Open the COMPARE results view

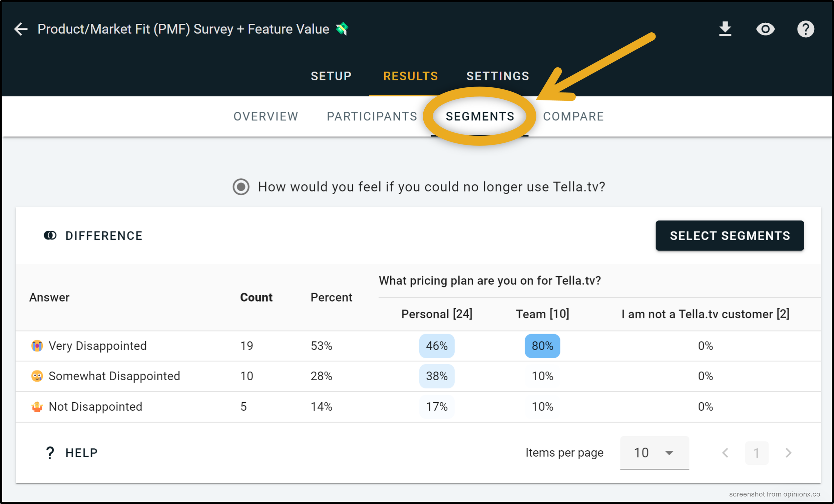pos(573,116)
